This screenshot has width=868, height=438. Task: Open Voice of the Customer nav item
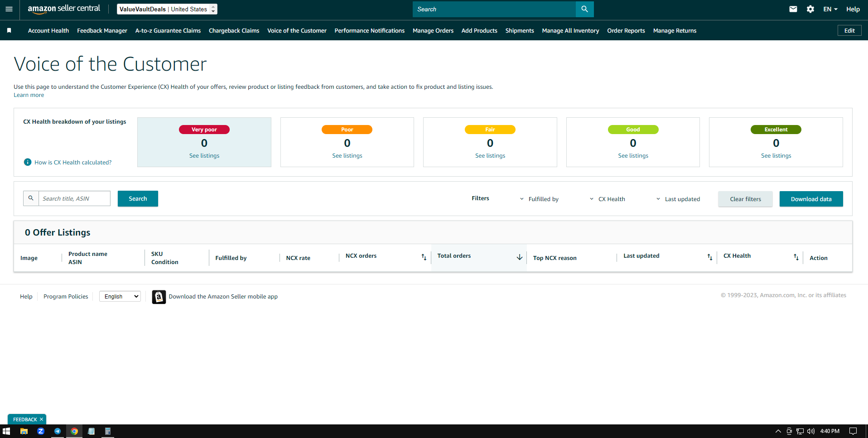pos(297,30)
